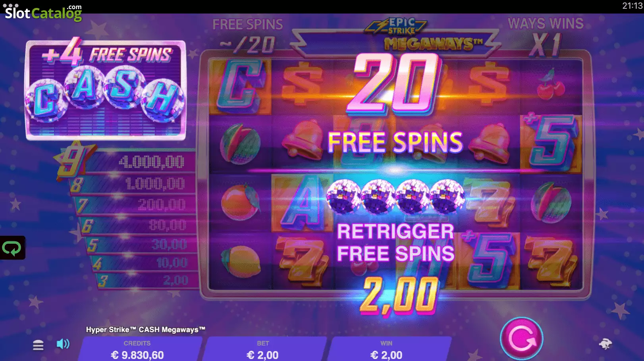This screenshot has width=644, height=361.
Task: Click the Retrigger Free Spins banner text
Action: (395, 243)
